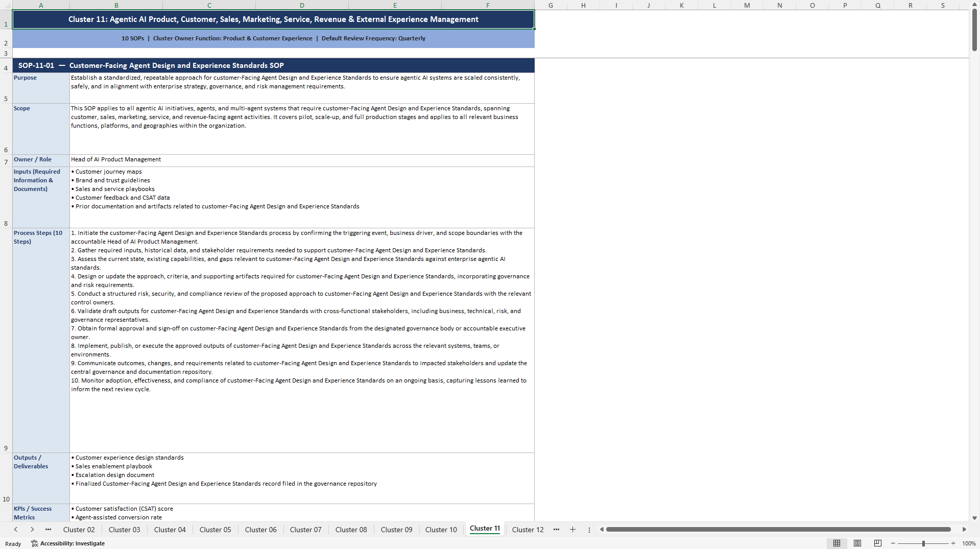Image resolution: width=980 pixels, height=549 pixels.
Task: Select column G header
Action: click(x=551, y=5)
